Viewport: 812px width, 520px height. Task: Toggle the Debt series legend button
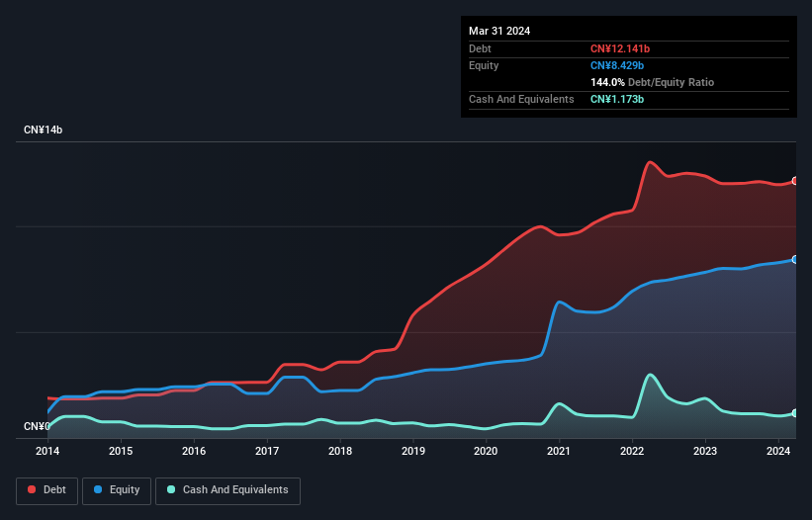click(x=47, y=490)
